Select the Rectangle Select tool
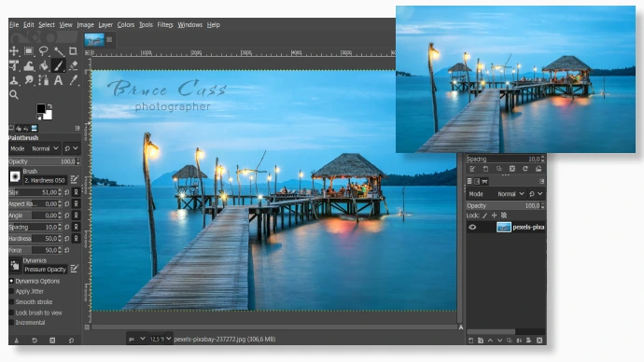644x362 pixels. pyautogui.click(x=29, y=51)
